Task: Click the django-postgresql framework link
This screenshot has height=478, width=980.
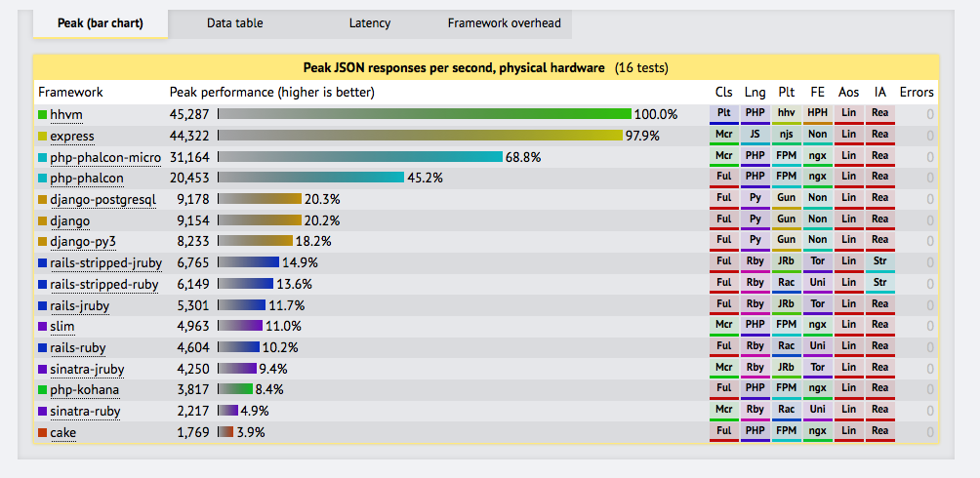Action: click(x=103, y=199)
